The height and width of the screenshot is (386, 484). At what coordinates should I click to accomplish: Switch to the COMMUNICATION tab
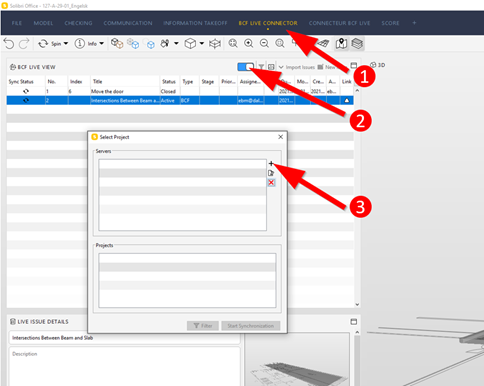pos(128,23)
